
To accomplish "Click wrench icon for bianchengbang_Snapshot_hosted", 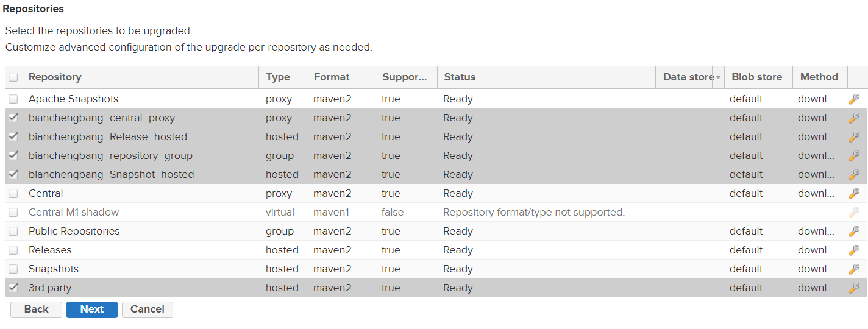I will click(854, 174).
